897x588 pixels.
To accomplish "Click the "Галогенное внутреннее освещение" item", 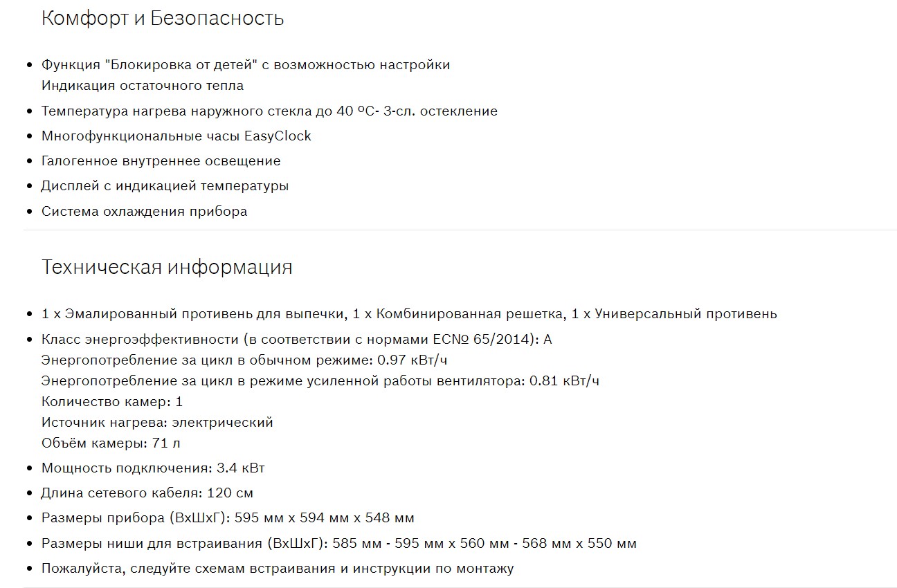I will pyautogui.click(x=161, y=161).
